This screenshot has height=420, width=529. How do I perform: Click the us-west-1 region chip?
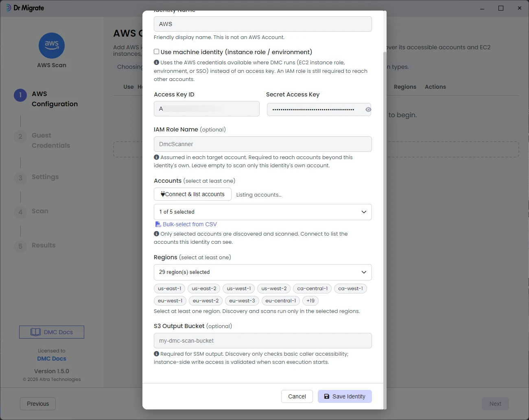point(239,289)
